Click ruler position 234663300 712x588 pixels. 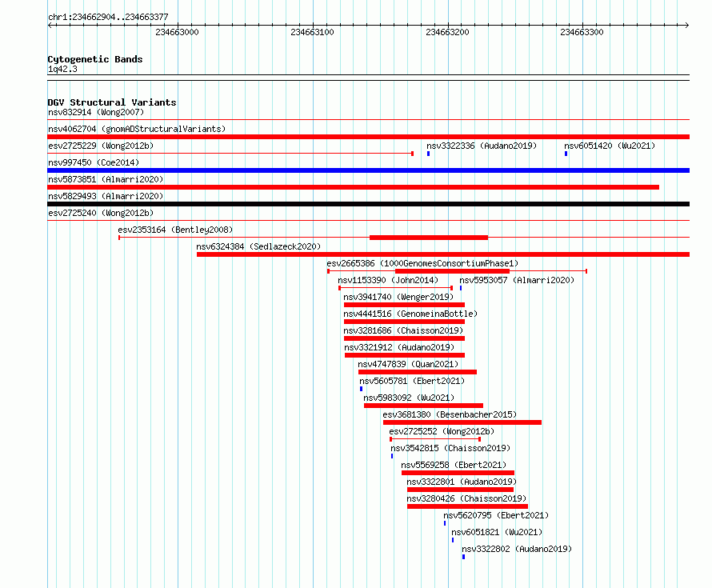[x=582, y=32]
